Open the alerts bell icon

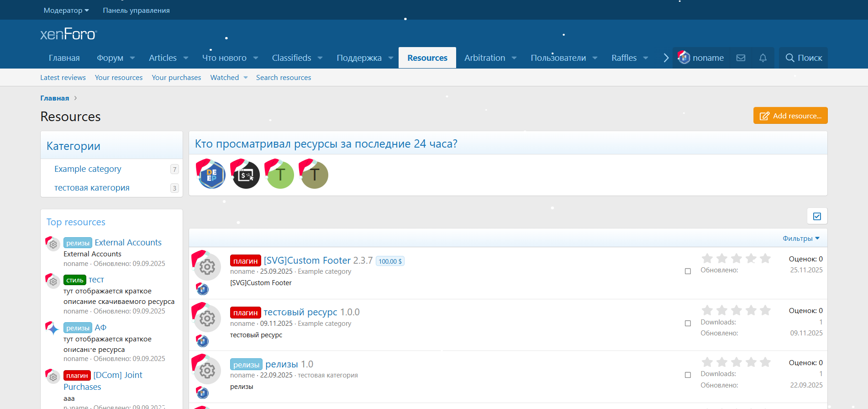[x=763, y=58]
